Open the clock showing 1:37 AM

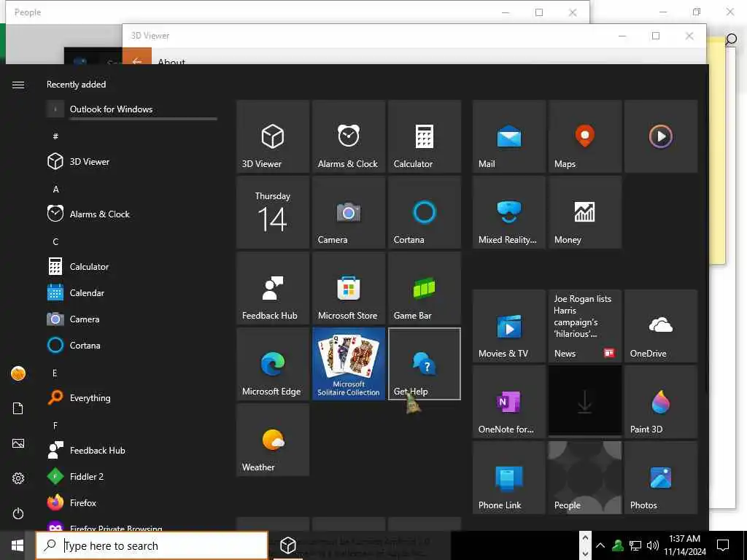tap(685, 545)
